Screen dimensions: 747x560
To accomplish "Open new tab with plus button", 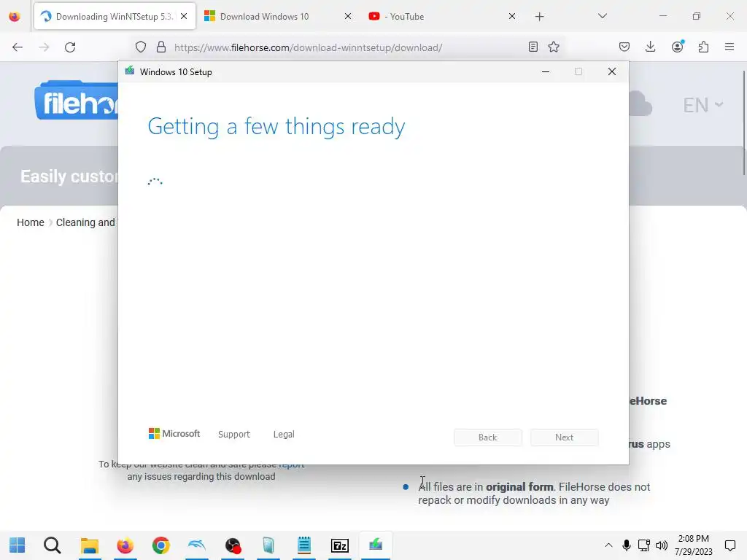I will [x=539, y=17].
